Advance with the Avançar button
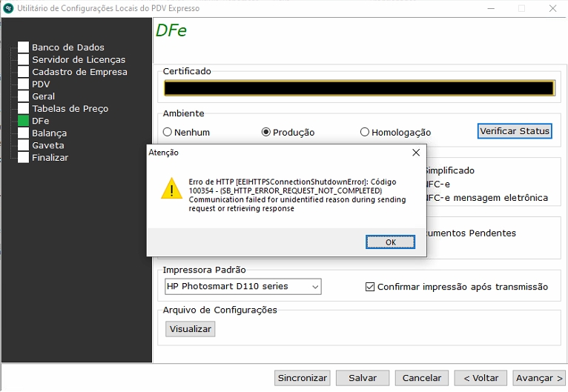The image size is (568, 392). [x=539, y=378]
